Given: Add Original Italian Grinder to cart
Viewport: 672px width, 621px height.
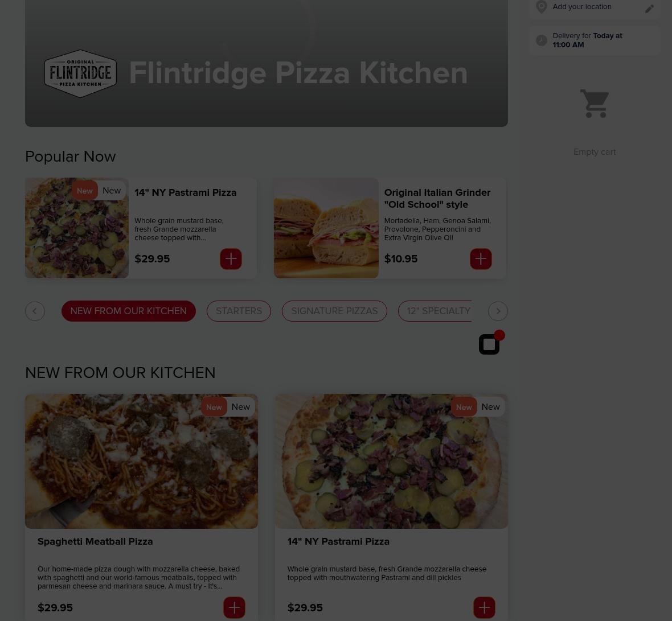Looking at the screenshot, I should 481,258.
